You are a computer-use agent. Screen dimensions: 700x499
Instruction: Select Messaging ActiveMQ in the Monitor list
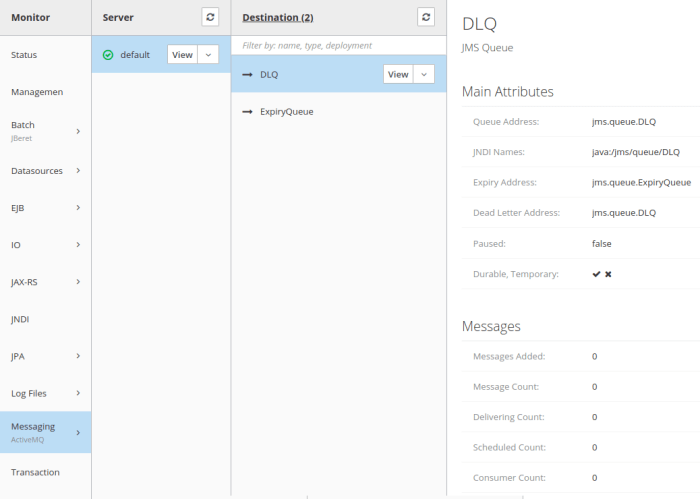pyautogui.click(x=46, y=432)
